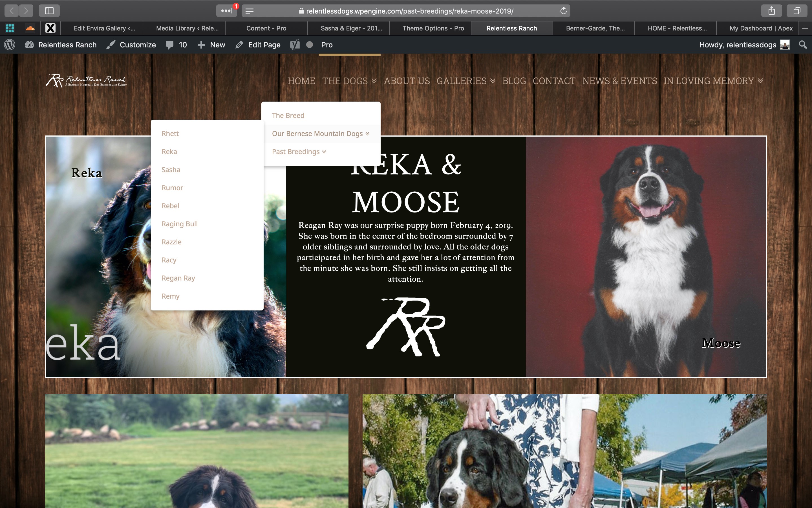This screenshot has width=812, height=508.
Task: Open Relentless Ranch dashboard admin link
Action: pyautogui.click(x=61, y=45)
